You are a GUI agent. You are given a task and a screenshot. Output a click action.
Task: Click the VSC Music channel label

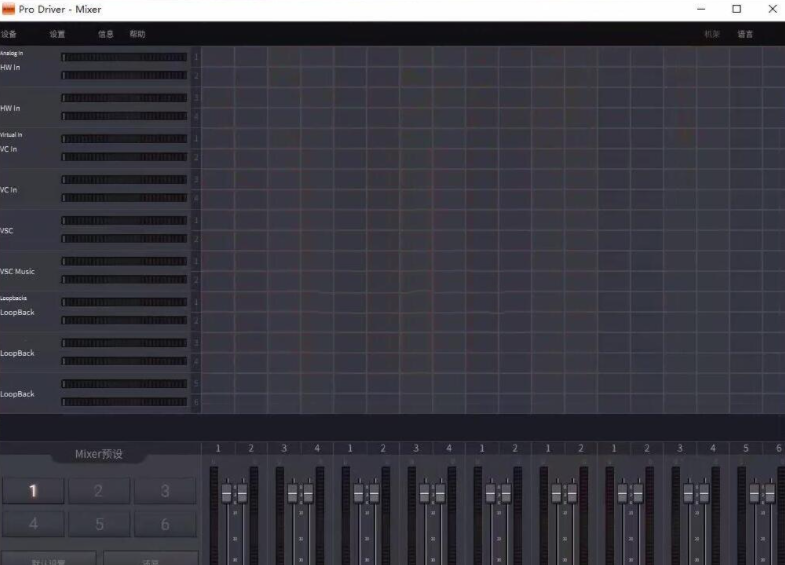pos(17,271)
